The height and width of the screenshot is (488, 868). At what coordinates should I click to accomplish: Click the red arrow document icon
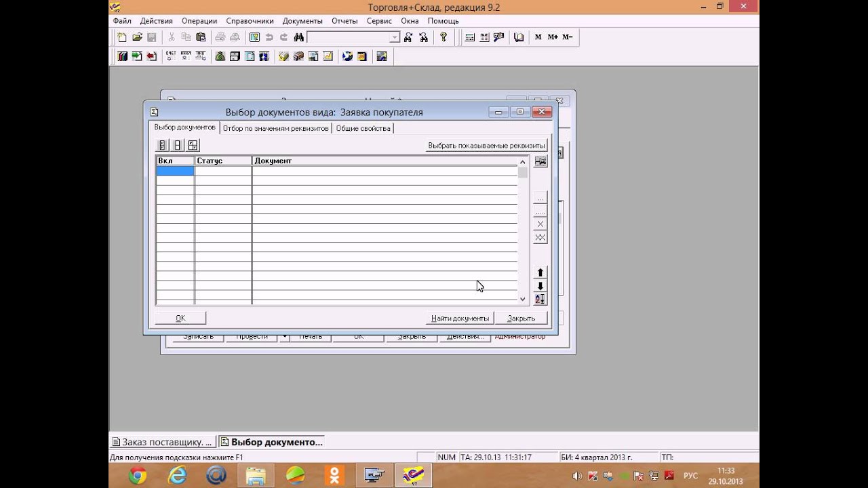click(151, 56)
